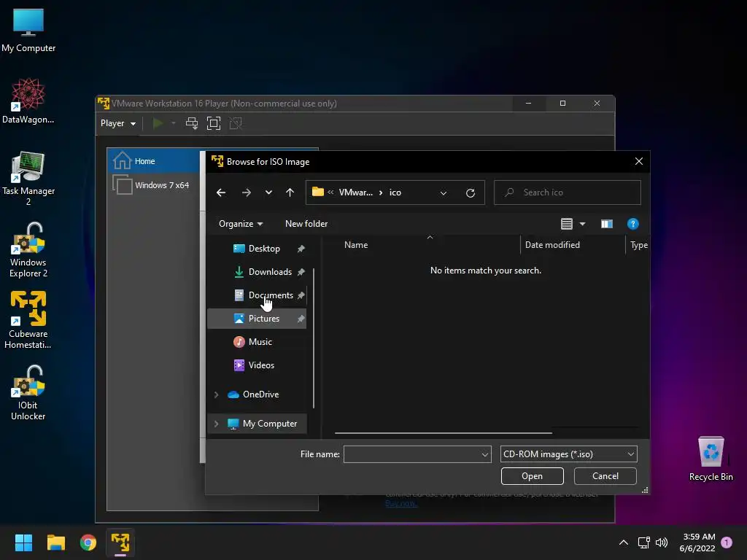Click the volume speaker icon in system tray
This screenshot has height=560, width=747.
click(x=662, y=542)
